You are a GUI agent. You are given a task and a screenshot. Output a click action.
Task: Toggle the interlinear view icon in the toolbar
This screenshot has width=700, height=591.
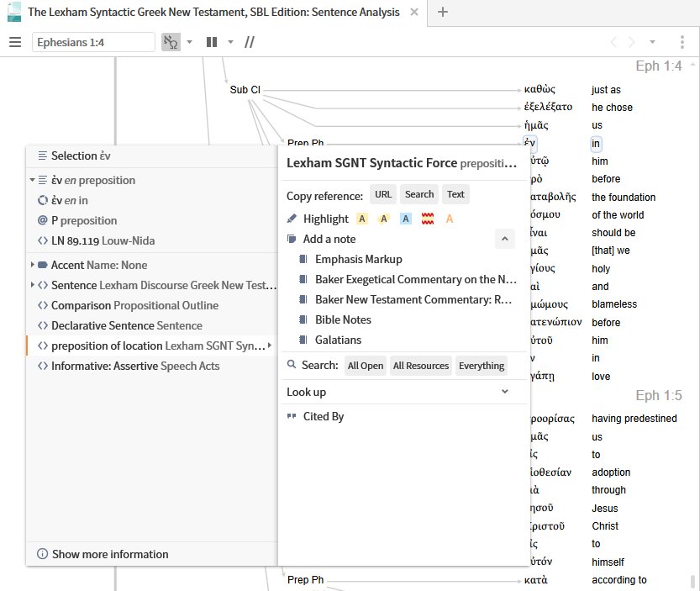171,42
